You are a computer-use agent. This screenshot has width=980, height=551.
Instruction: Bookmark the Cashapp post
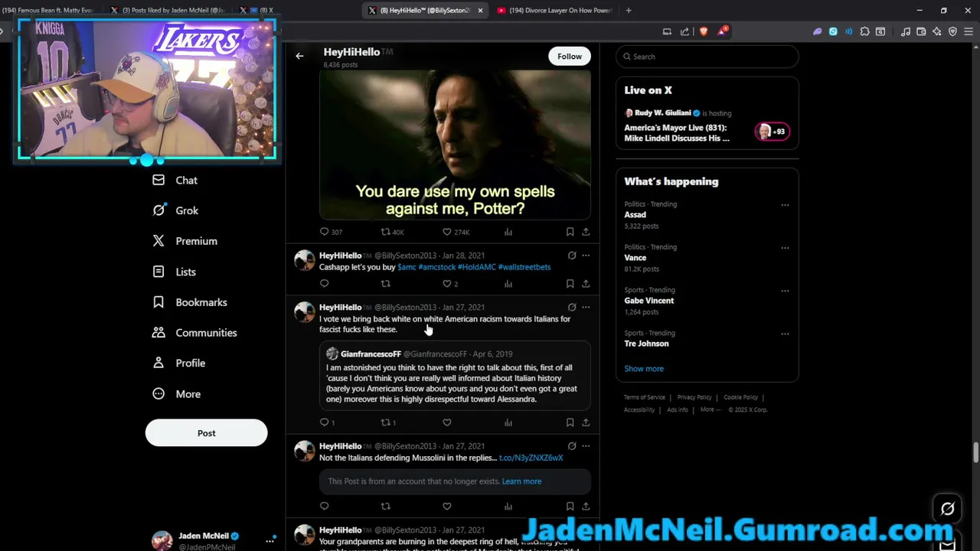point(570,284)
